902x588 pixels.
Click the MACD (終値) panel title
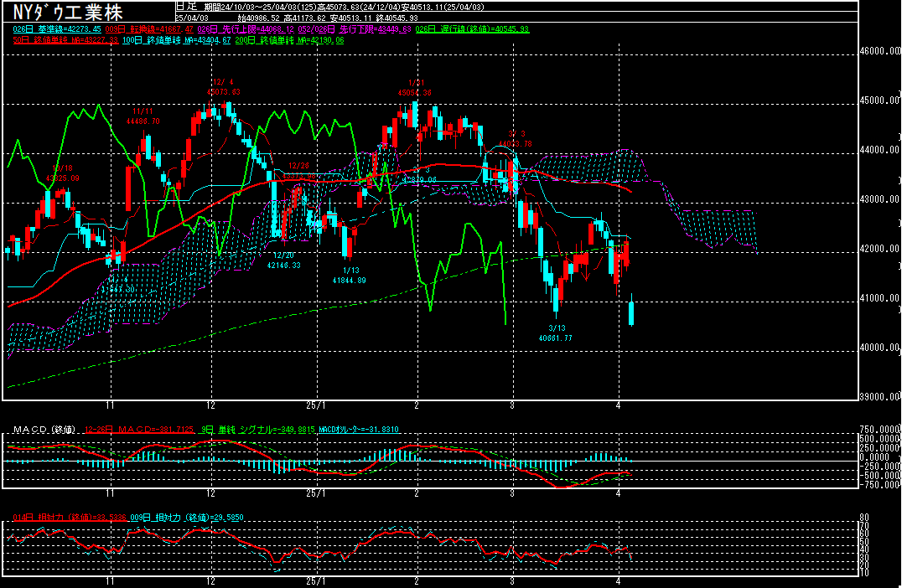pos(44,430)
